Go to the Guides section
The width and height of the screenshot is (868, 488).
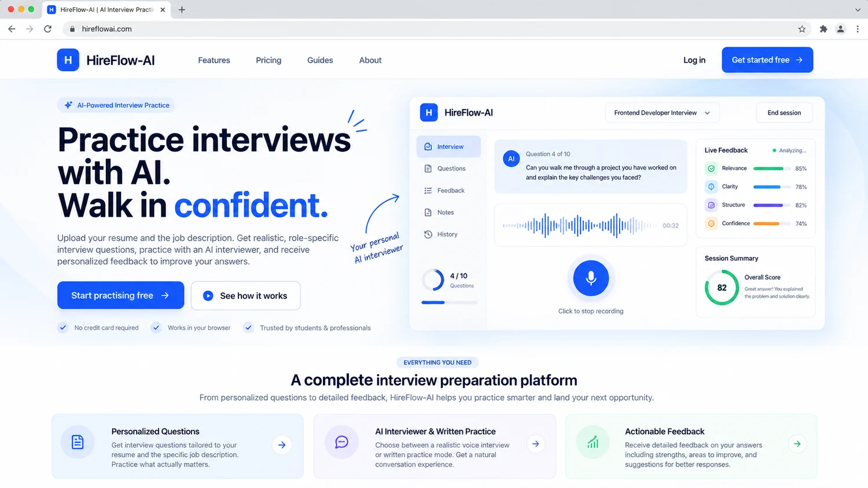coord(320,60)
